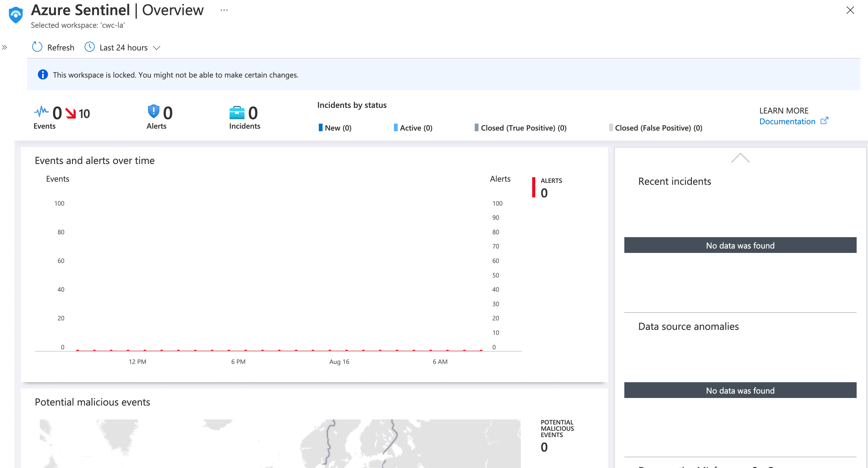Click the clock time range icon
The image size is (868, 468).
[89, 47]
